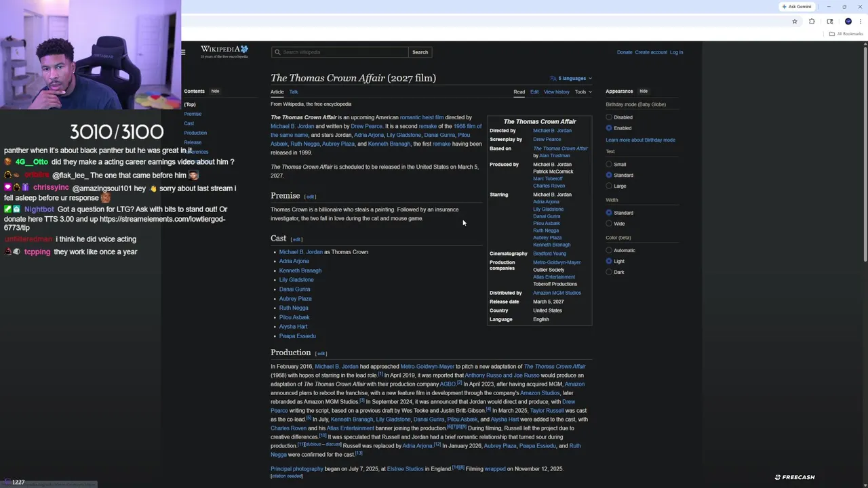Switch to the Article tab
The image size is (868, 488).
click(277, 92)
